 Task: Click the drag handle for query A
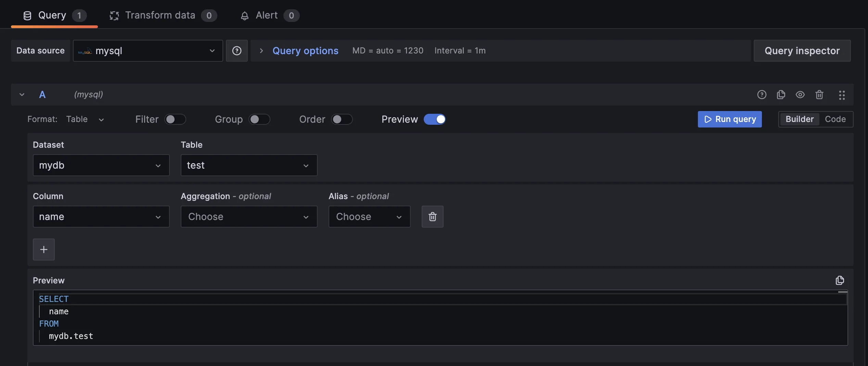coord(842,95)
